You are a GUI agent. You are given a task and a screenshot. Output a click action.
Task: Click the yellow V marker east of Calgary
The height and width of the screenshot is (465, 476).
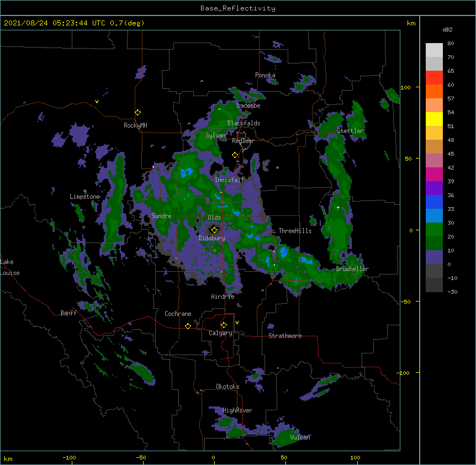[237, 323]
